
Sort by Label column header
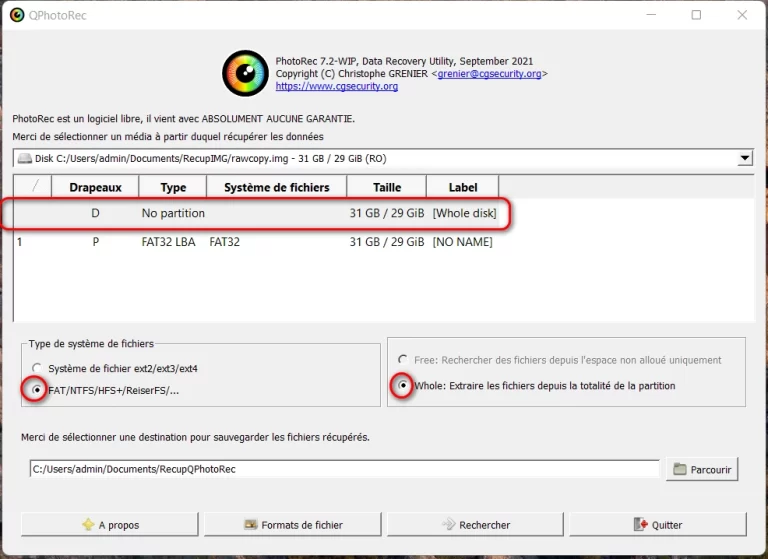pos(462,187)
